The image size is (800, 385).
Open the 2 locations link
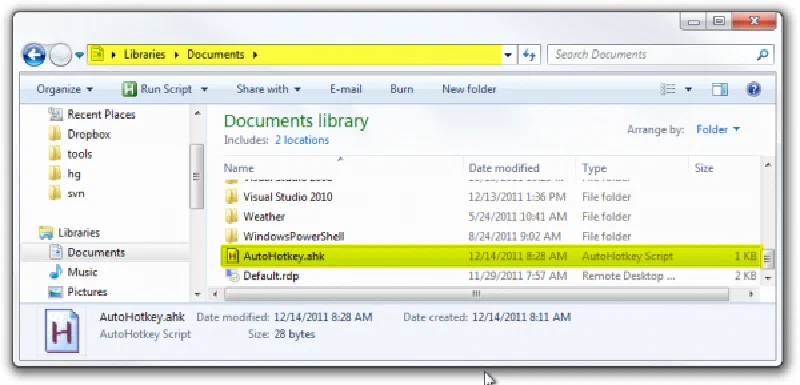(x=302, y=140)
